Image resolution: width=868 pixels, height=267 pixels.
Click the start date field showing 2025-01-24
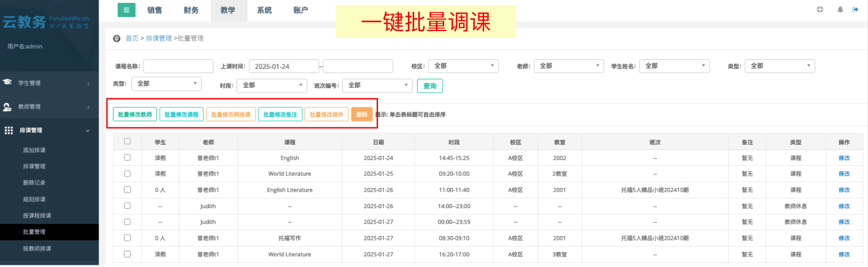click(x=284, y=66)
